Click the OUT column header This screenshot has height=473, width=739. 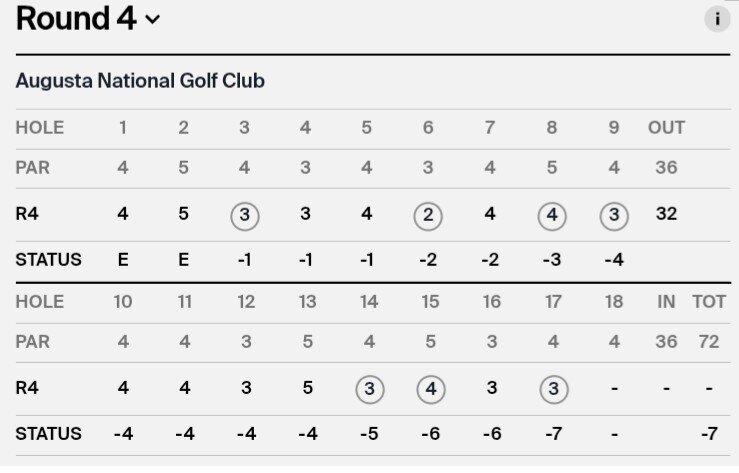coord(666,128)
